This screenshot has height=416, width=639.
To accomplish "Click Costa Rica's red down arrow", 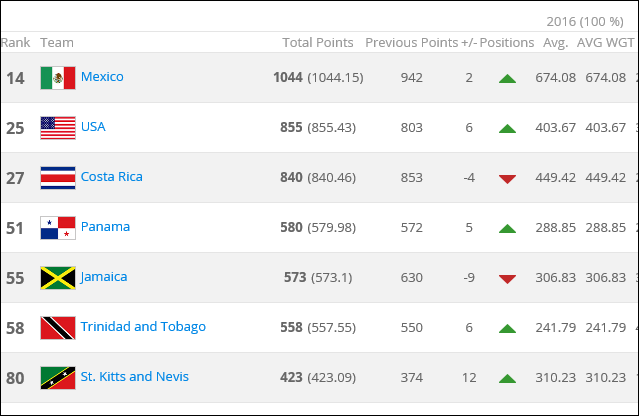I will click(507, 179).
